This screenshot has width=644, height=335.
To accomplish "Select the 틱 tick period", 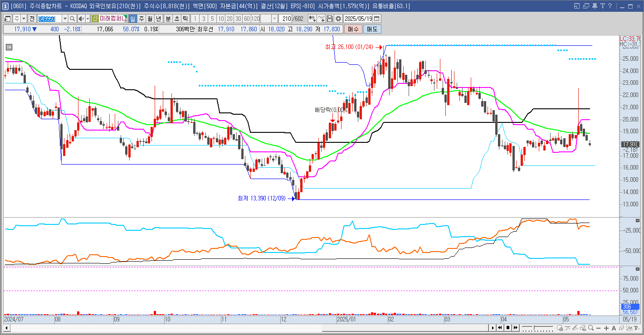I will (185, 19).
